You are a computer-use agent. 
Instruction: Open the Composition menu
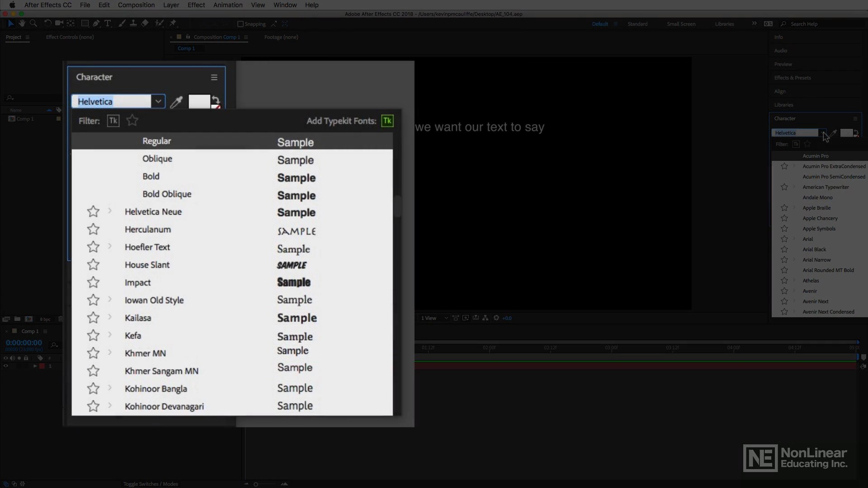(136, 5)
